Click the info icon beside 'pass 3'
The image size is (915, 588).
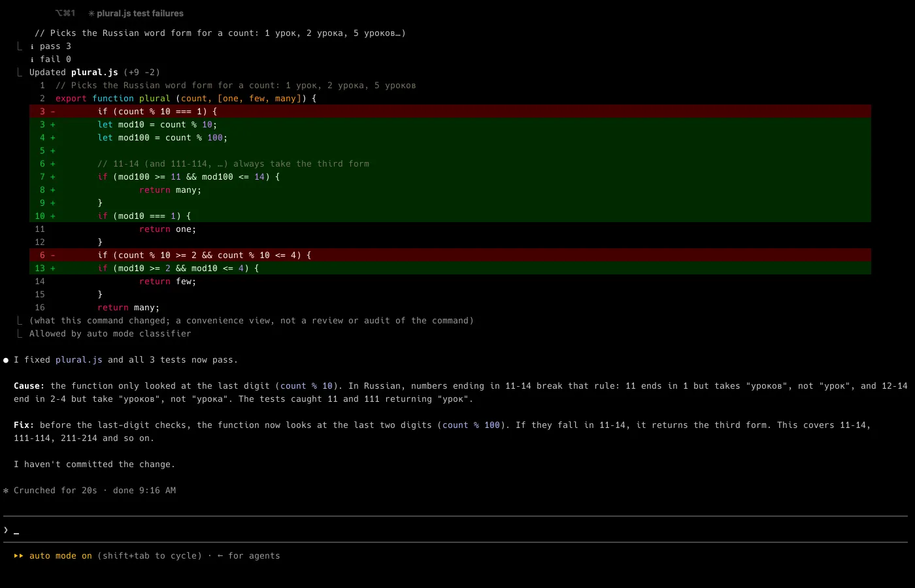[x=32, y=46]
